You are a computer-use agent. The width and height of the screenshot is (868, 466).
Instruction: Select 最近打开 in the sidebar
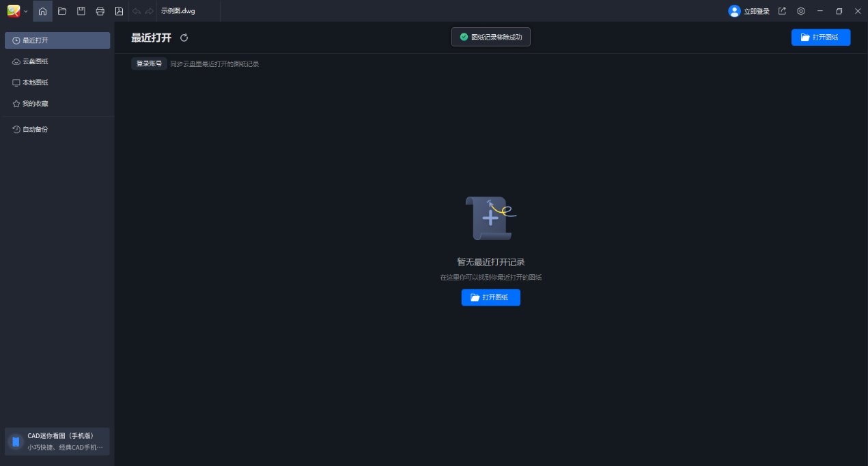57,40
